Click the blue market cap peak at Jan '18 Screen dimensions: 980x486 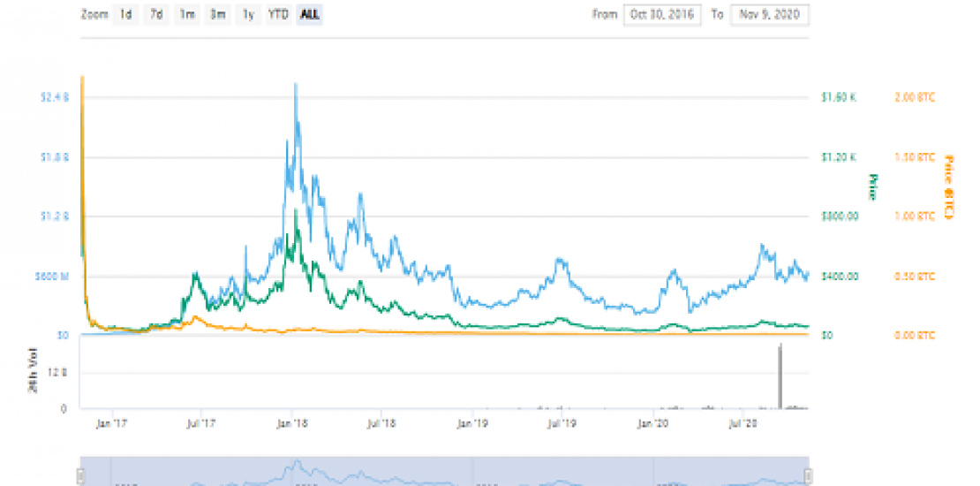295,85
